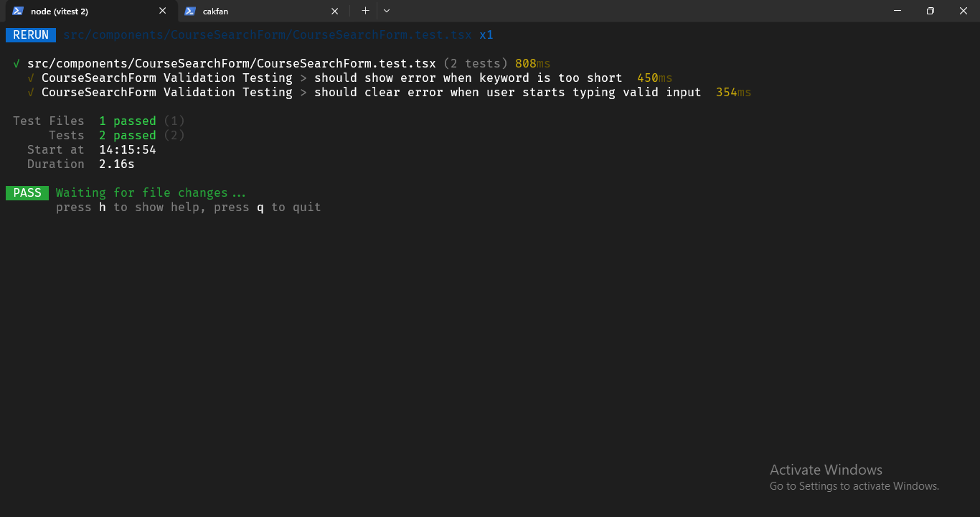Screen dimensions: 980x517
Task: Click the x1 rerun counter
Action: coord(486,34)
